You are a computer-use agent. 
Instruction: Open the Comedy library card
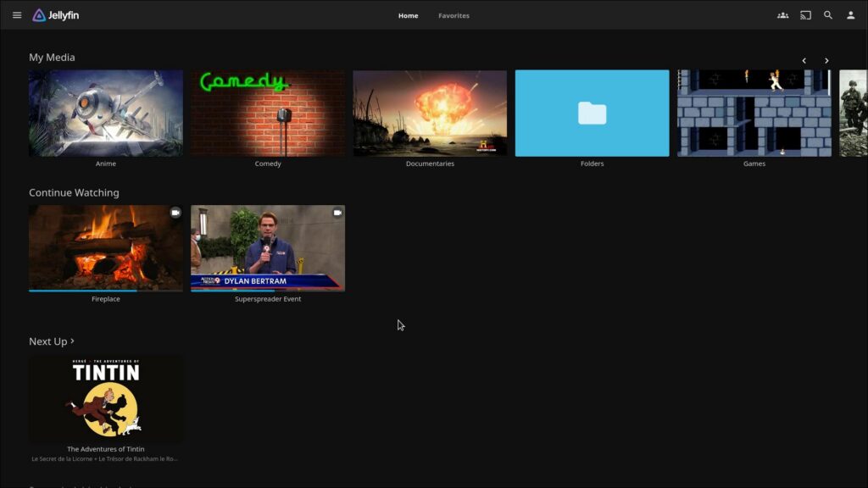268,113
